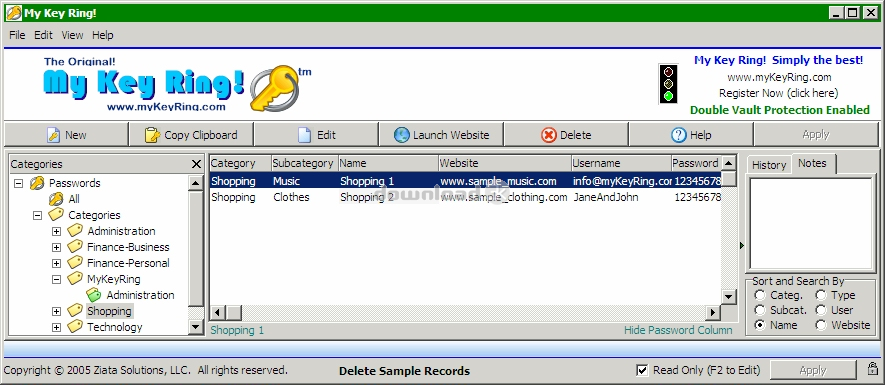Click the traffic light status icon
The height and width of the screenshot is (385, 885).
669,84
